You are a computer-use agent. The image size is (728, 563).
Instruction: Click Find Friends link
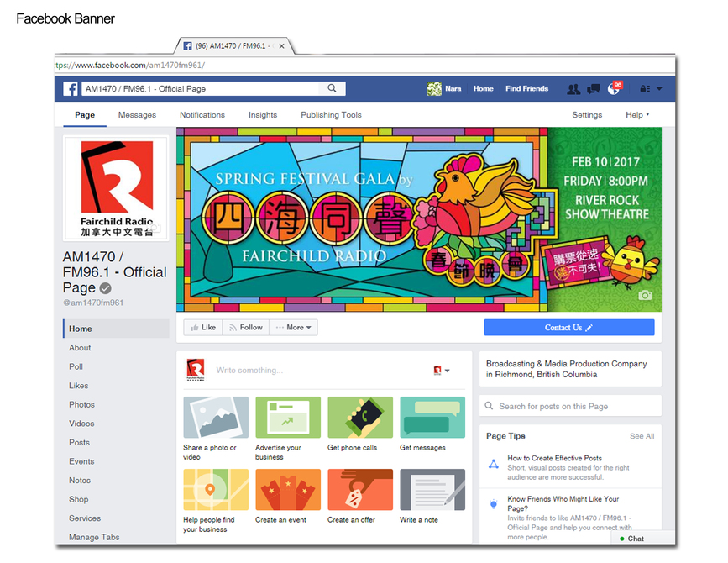point(527,88)
